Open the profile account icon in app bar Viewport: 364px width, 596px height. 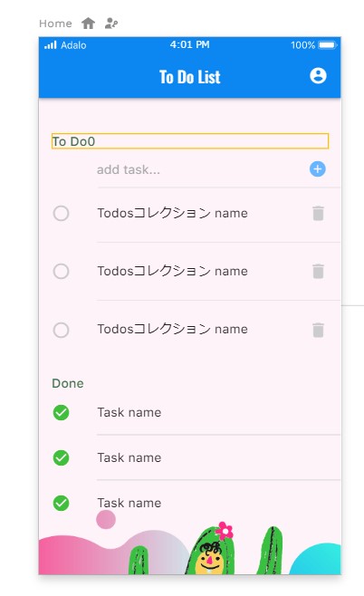point(318,76)
